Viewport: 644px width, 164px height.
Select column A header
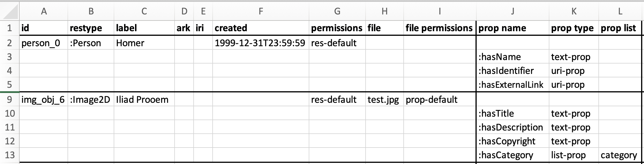point(44,11)
